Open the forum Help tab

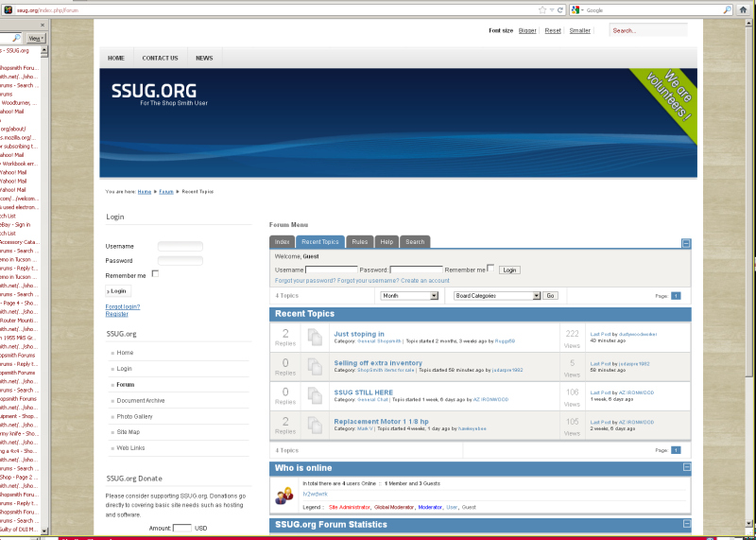(387, 242)
